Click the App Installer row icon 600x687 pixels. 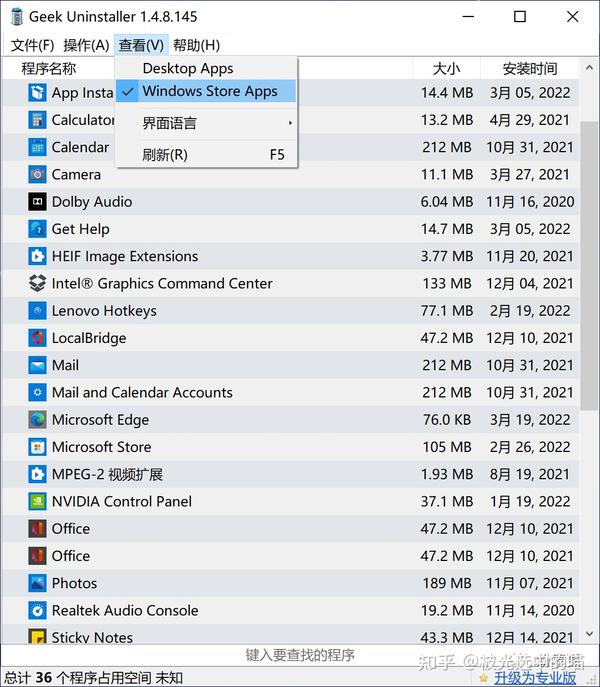pos(37,92)
